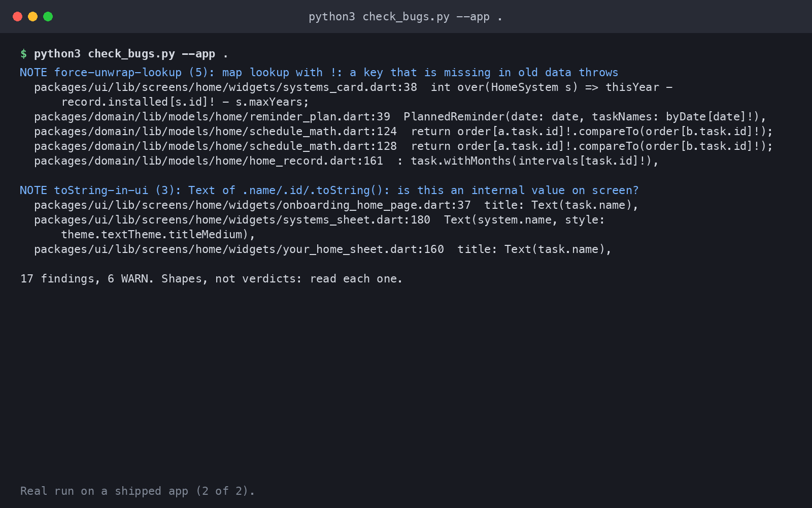The width and height of the screenshot is (812, 508).
Task: Click the 'theme.textTheme.titleMedium),' continuation line
Action: 158,235
